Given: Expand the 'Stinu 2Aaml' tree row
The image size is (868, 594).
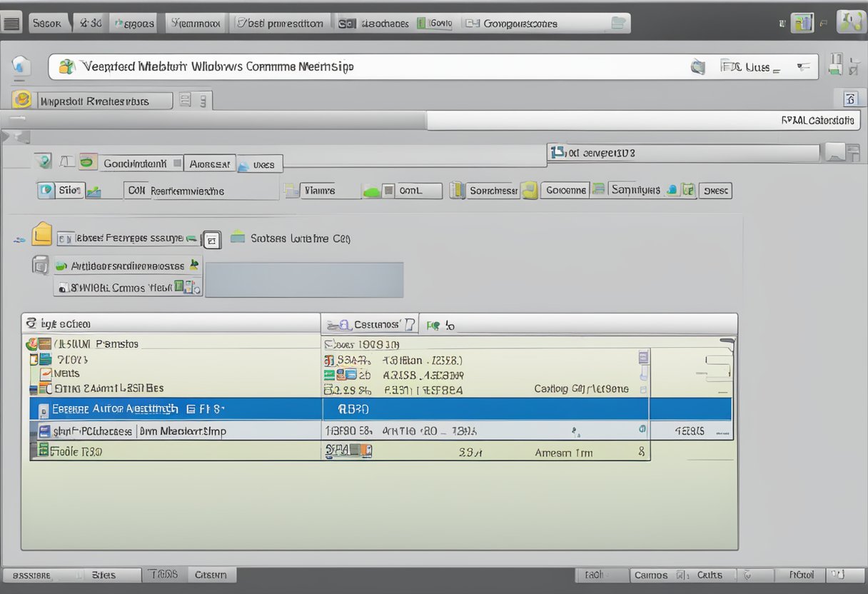Looking at the screenshot, I should 33,389.
